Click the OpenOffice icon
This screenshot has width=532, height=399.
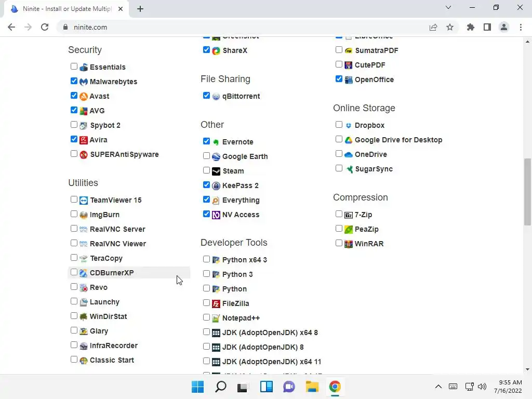click(349, 79)
